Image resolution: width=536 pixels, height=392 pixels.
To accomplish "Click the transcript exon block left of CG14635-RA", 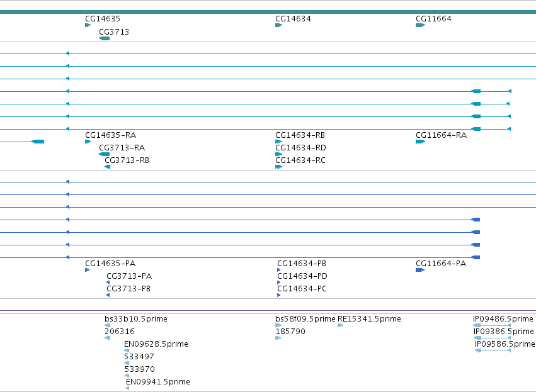I will pos(38,142).
